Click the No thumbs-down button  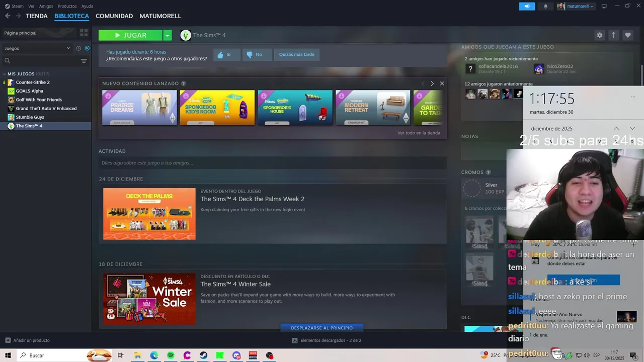(257, 55)
